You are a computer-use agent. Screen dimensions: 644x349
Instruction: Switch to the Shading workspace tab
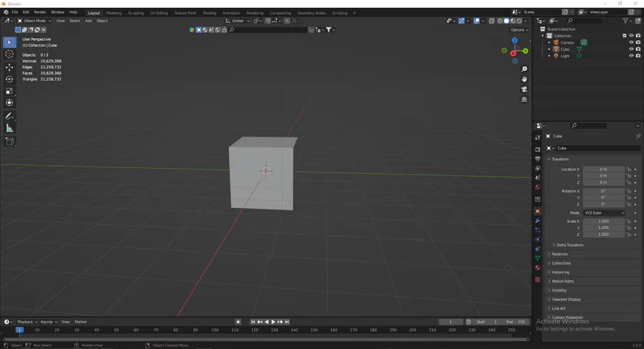pos(210,13)
